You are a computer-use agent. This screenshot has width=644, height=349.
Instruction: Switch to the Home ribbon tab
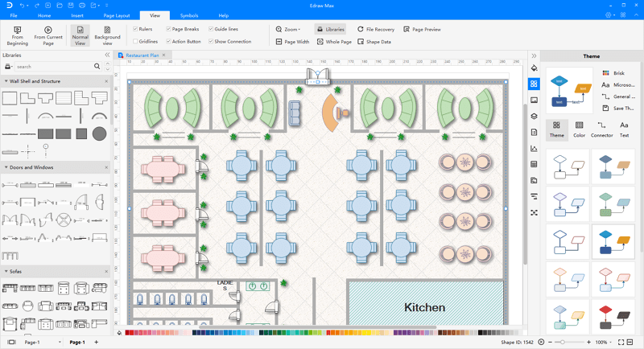point(44,15)
